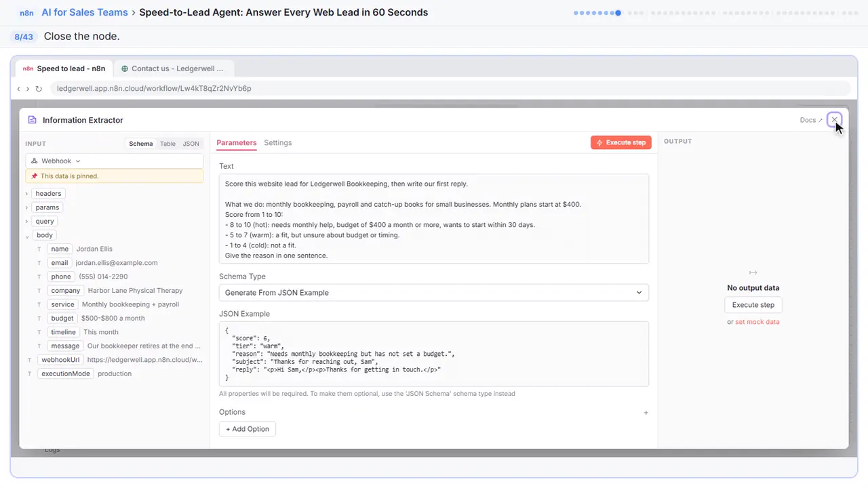Click the company field pill
Viewport: 868px width, 488px height.
[x=65, y=291]
